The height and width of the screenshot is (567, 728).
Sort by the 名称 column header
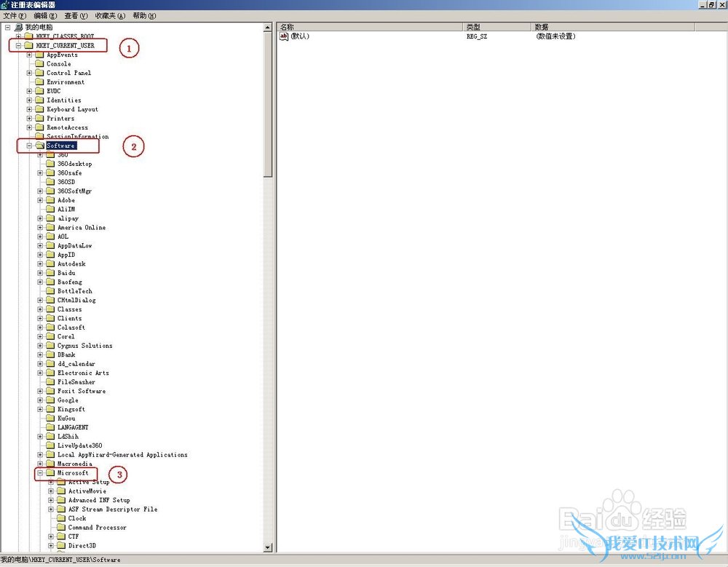coord(370,27)
